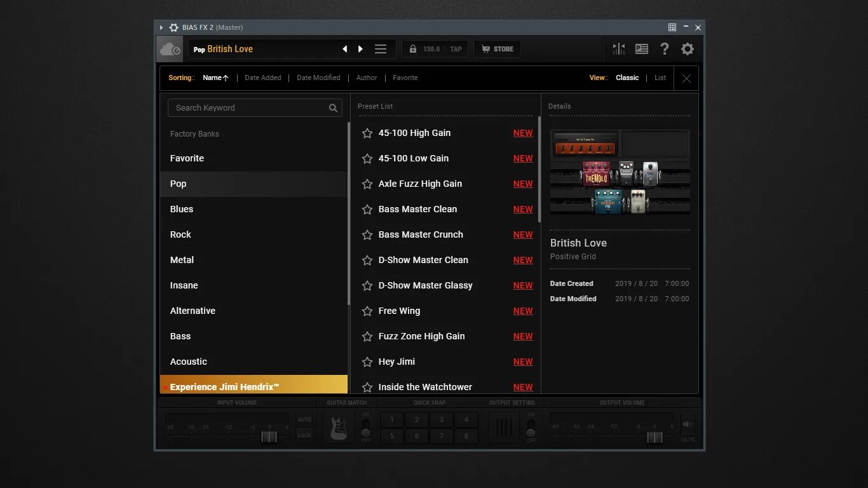This screenshot has height=488, width=868.
Task: Sort presets by Date Modified
Action: point(318,78)
